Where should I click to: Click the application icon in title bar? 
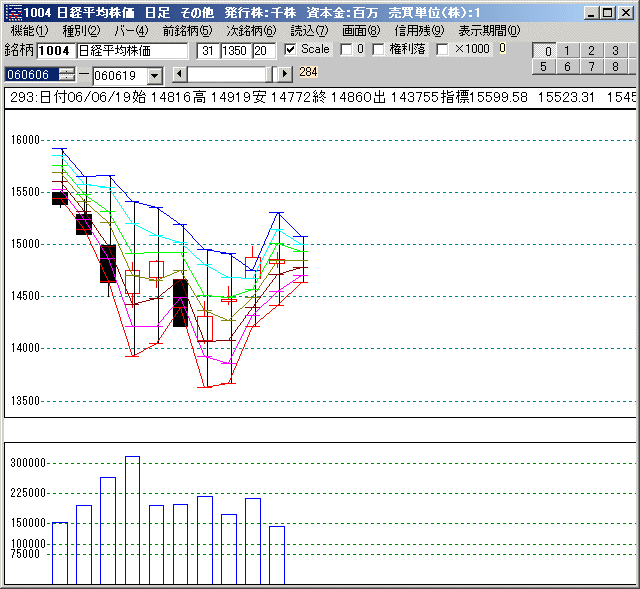tap(13, 13)
